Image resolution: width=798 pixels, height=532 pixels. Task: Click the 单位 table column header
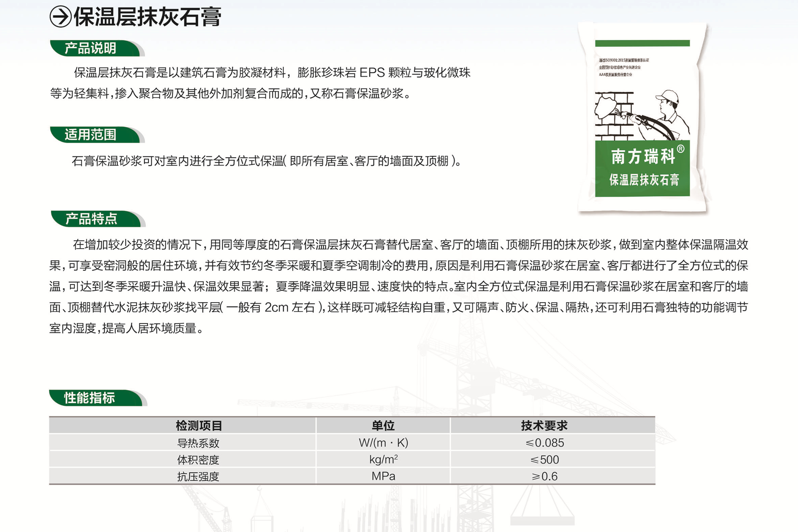click(383, 426)
